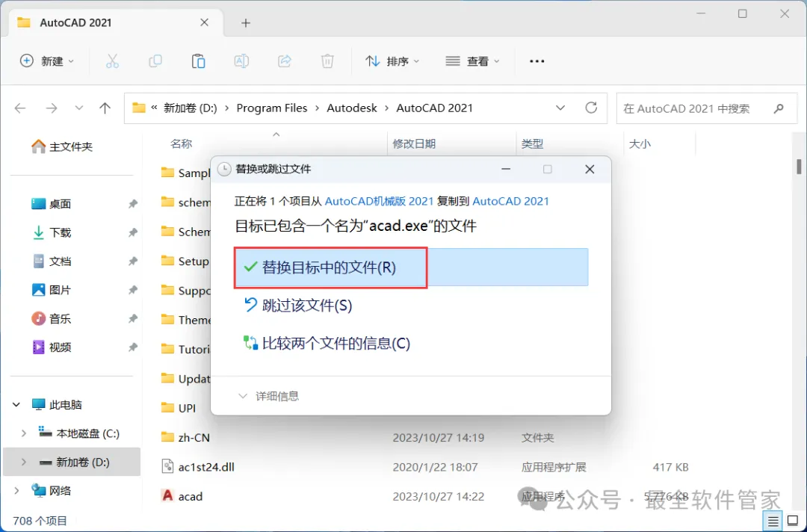Click Autodesk in address bar
Image resolution: width=807 pixels, height=532 pixels.
(352, 108)
